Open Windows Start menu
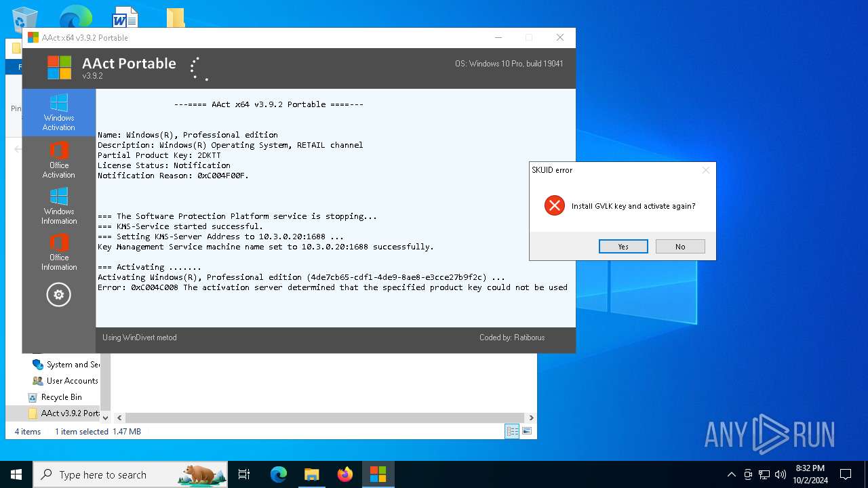The height and width of the screenshot is (488, 868). click(x=16, y=474)
